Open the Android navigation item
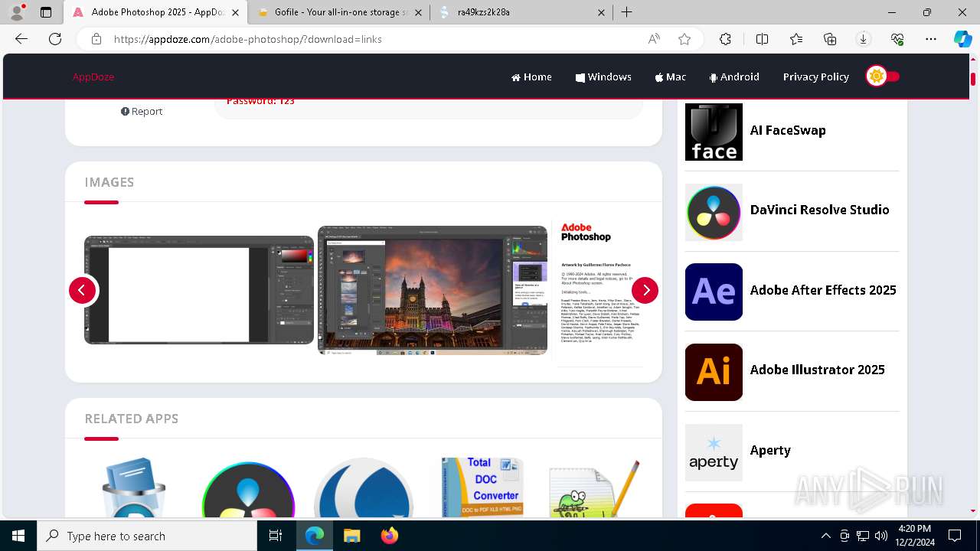Image resolution: width=980 pixels, height=551 pixels. click(x=734, y=77)
